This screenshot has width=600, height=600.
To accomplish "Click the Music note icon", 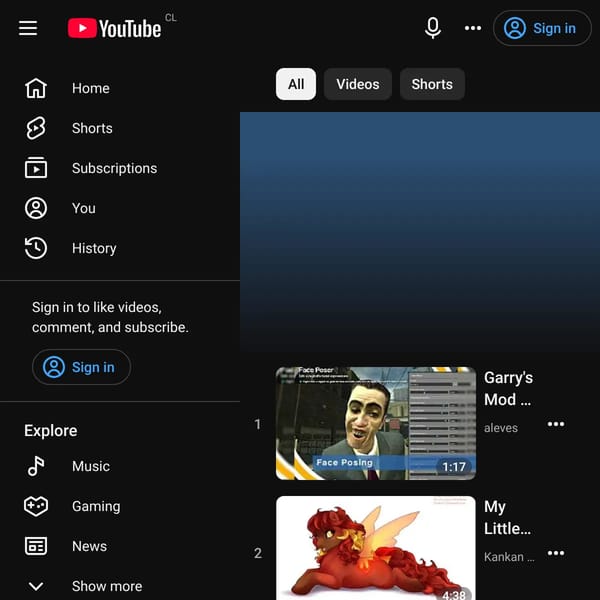I will click(36, 466).
